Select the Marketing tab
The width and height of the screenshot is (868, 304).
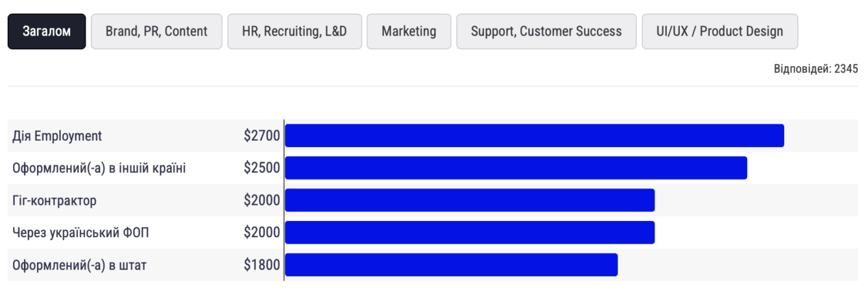409,31
